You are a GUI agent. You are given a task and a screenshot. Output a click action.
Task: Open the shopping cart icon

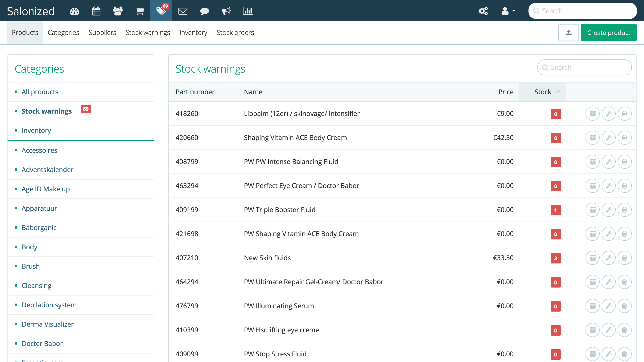click(x=139, y=11)
